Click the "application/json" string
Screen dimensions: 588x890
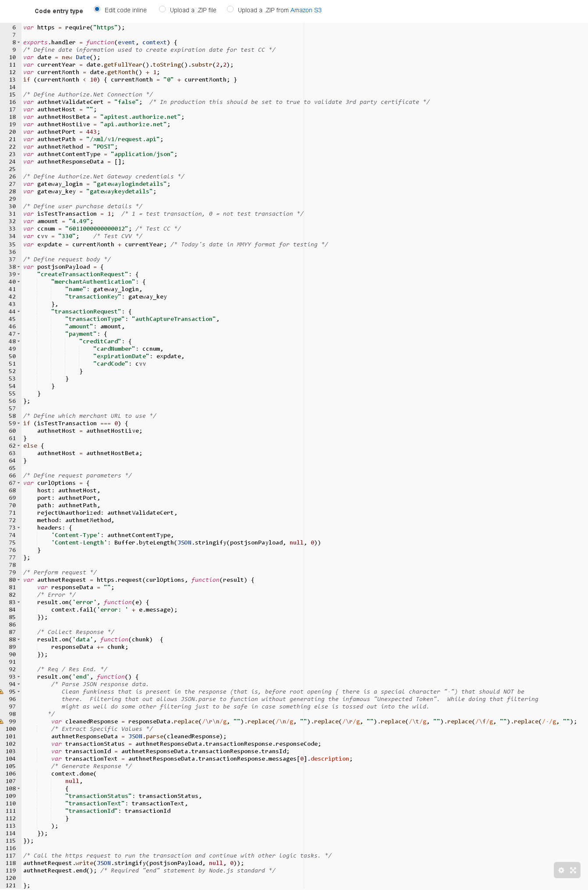pos(142,154)
